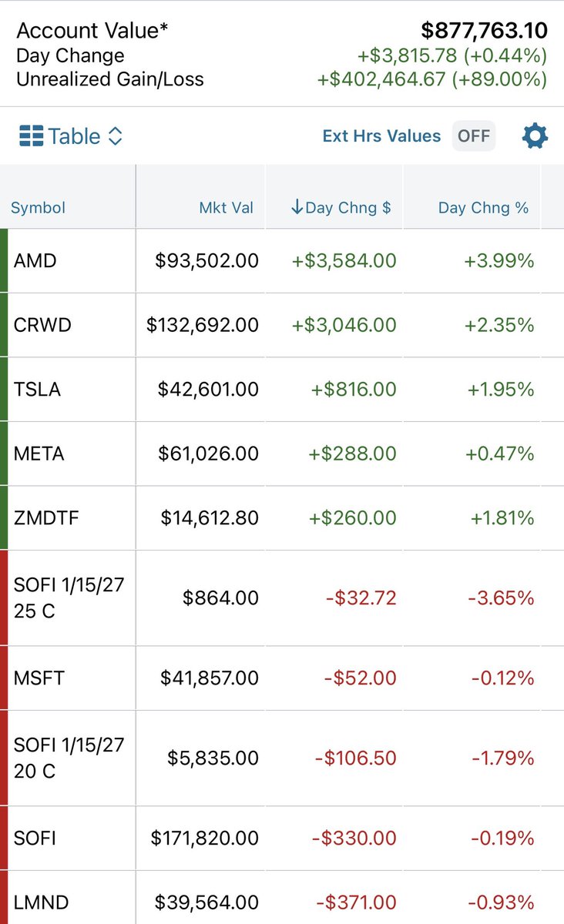564x924 pixels.
Task: Click the Table grid view icon
Action: coord(31,137)
